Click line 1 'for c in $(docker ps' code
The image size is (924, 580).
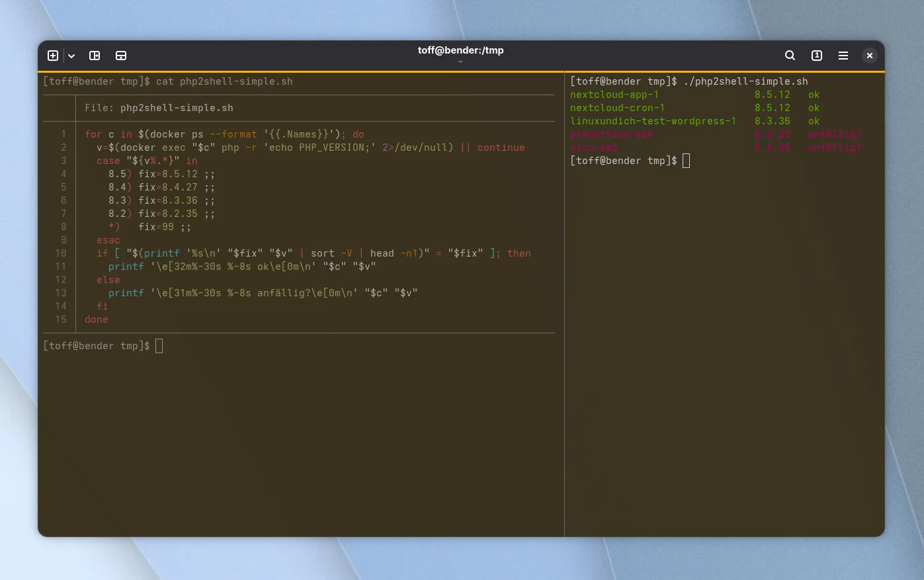click(x=144, y=134)
